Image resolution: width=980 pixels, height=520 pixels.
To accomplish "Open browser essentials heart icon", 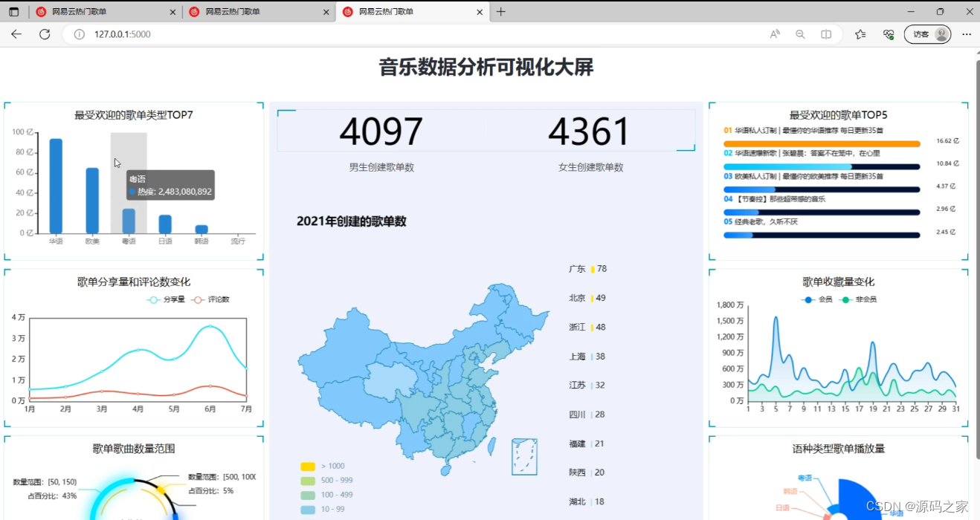I will [888, 34].
